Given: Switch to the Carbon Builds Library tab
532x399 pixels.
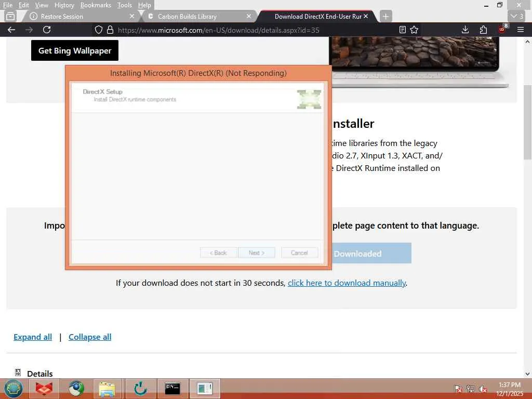Looking at the screenshot, I should (x=199, y=16).
